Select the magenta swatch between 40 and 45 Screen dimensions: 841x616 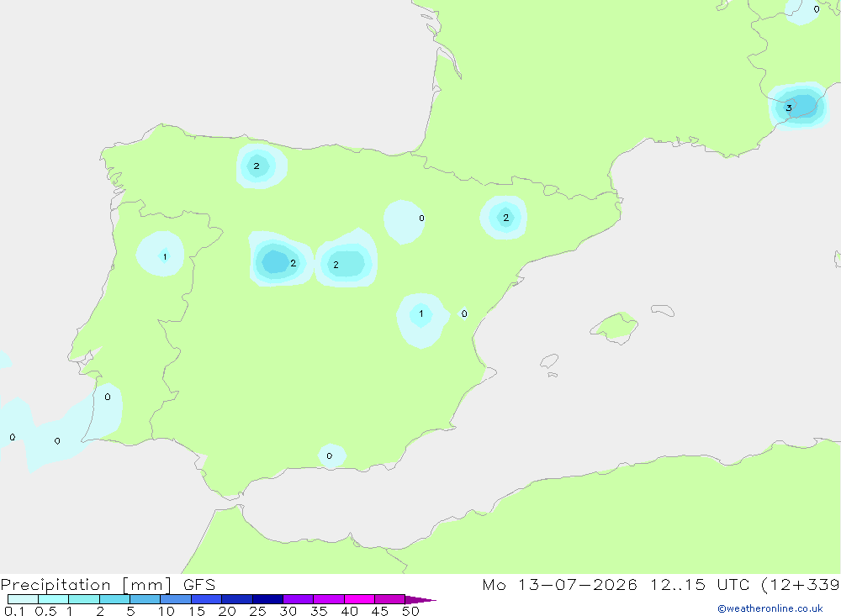click(x=359, y=599)
